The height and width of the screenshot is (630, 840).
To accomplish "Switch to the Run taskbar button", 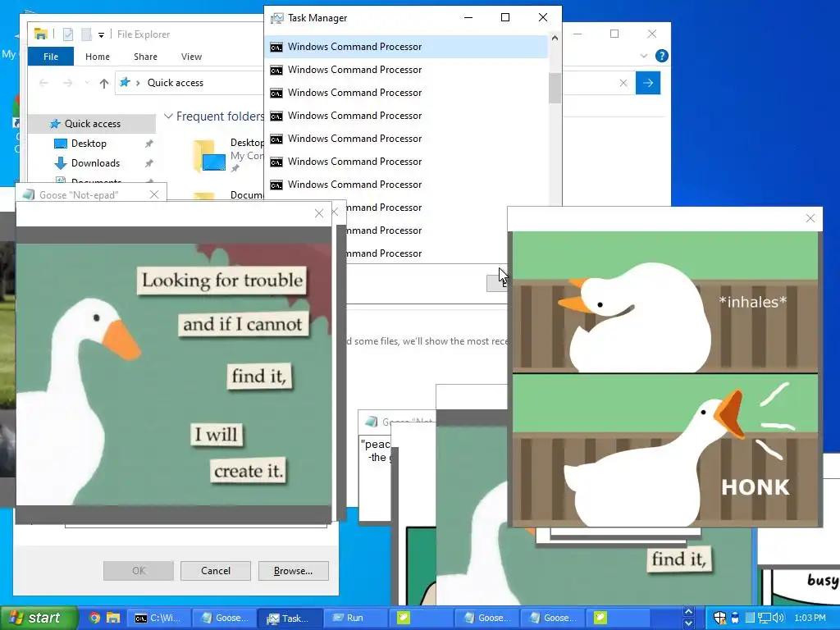I will point(355,618).
